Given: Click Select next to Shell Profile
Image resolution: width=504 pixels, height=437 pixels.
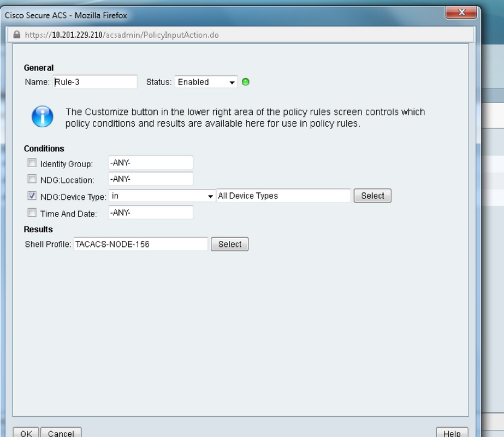Looking at the screenshot, I should (x=230, y=244).
